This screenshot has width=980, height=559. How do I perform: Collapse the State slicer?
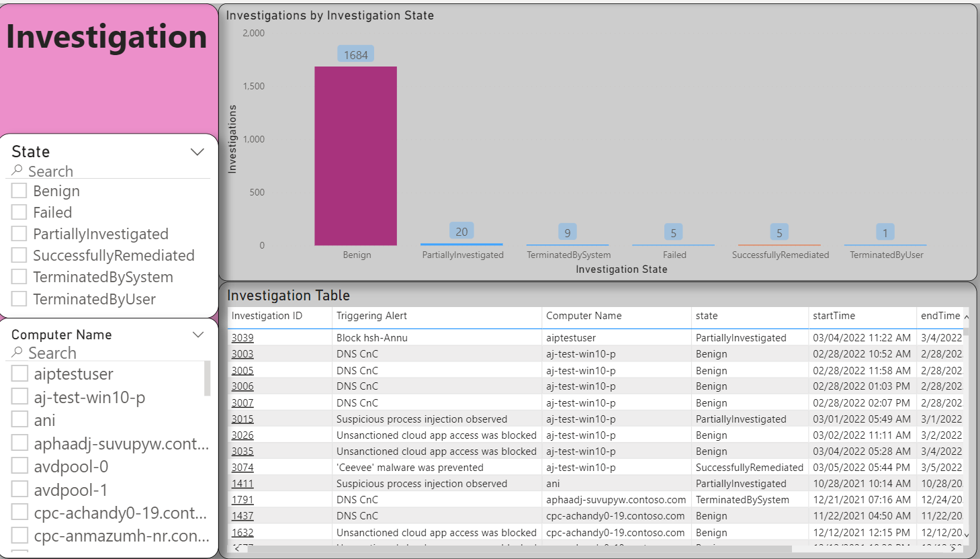[198, 151]
